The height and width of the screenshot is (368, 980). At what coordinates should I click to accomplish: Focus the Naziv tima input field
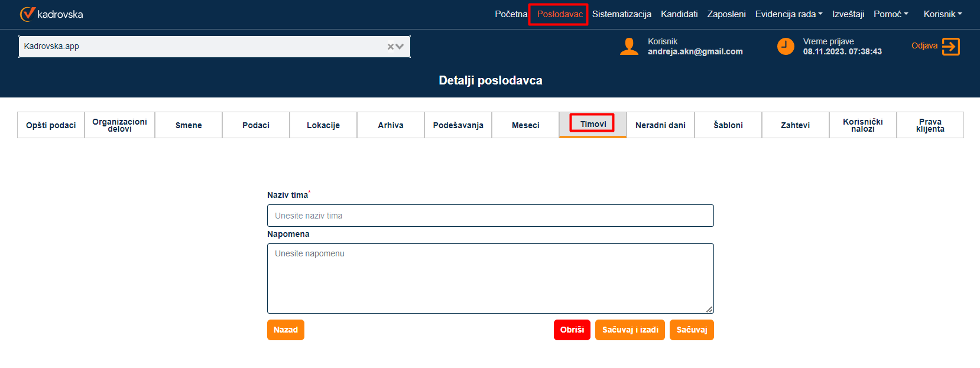pyautogui.click(x=490, y=216)
